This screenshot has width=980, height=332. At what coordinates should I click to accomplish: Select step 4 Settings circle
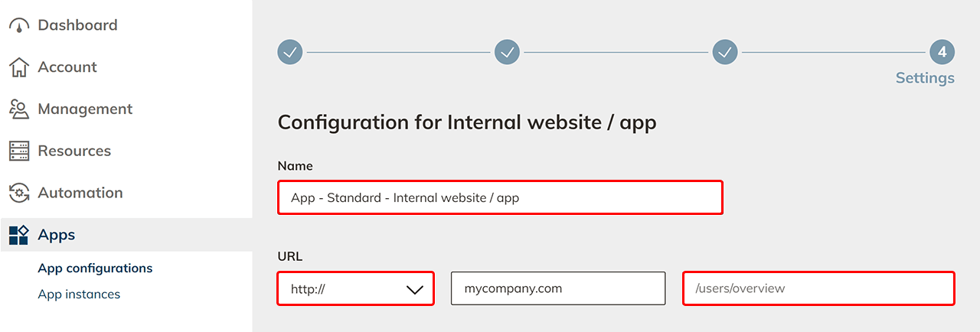point(942,52)
